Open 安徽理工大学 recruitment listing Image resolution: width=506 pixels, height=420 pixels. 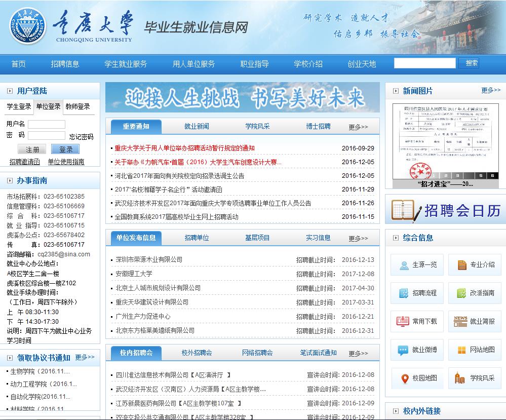[134, 274]
